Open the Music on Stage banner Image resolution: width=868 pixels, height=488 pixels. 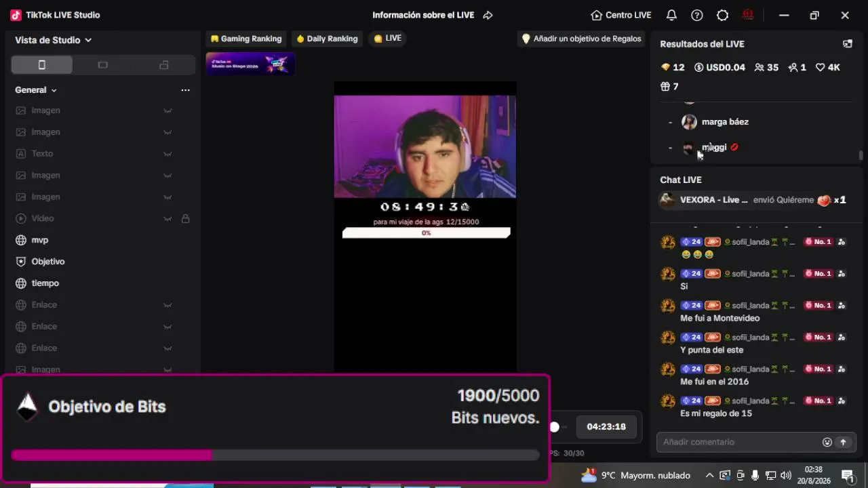[250, 64]
